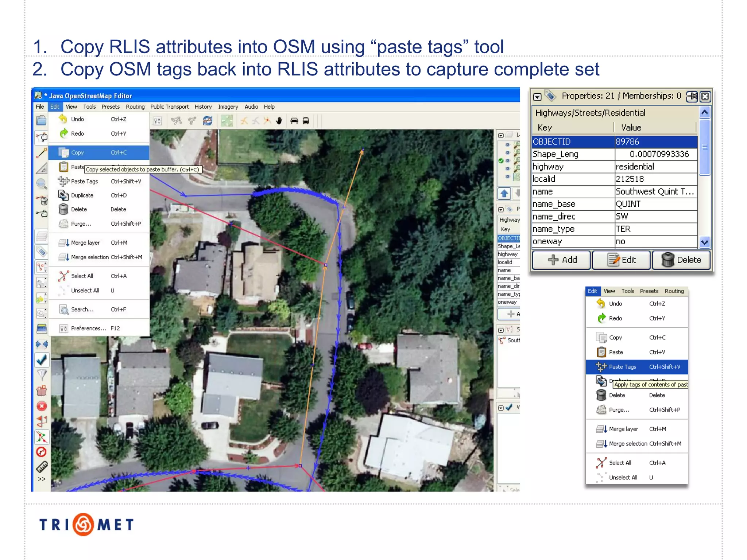
Task: Open the Audio menu
Action: [x=251, y=107]
